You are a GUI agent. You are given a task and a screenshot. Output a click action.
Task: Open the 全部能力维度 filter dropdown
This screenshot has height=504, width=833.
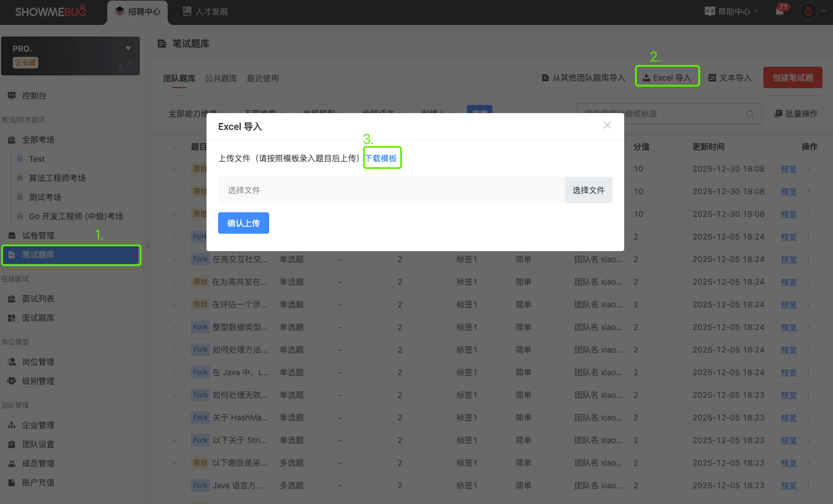[197, 114]
